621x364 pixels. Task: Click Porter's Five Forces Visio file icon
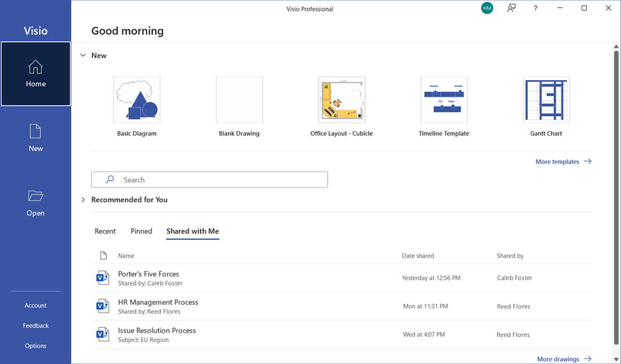coord(103,278)
